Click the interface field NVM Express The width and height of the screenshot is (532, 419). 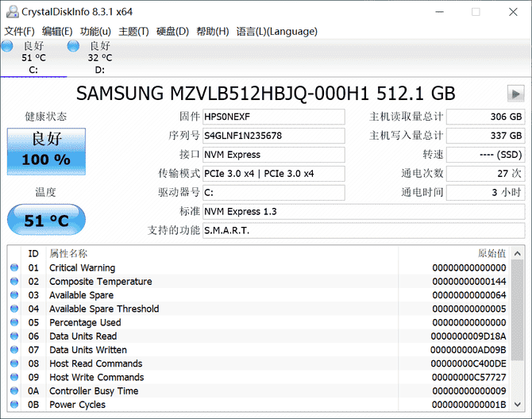pos(274,155)
